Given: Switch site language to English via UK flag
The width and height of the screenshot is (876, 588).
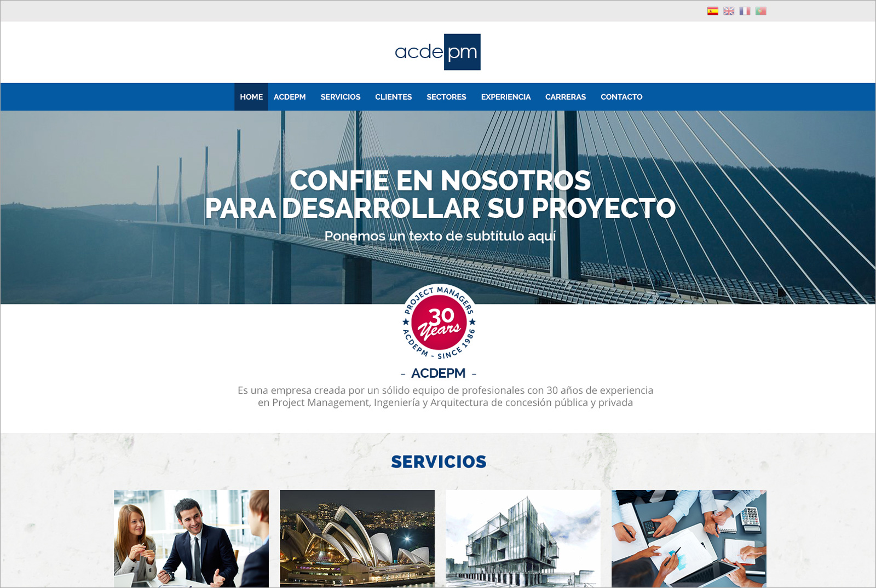Looking at the screenshot, I should (728, 10).
